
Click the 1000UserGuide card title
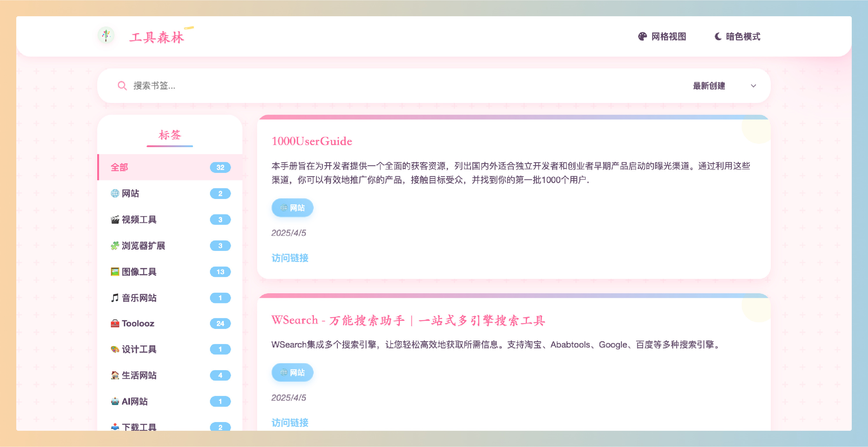[x=312, y=141]
